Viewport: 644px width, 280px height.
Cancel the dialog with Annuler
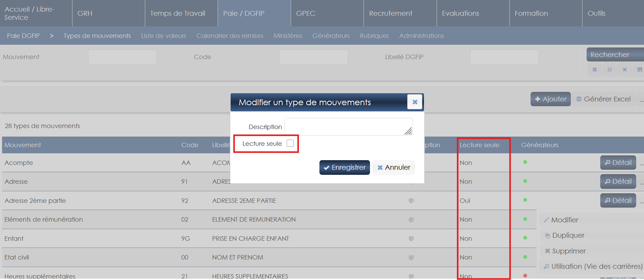point(394,167)
